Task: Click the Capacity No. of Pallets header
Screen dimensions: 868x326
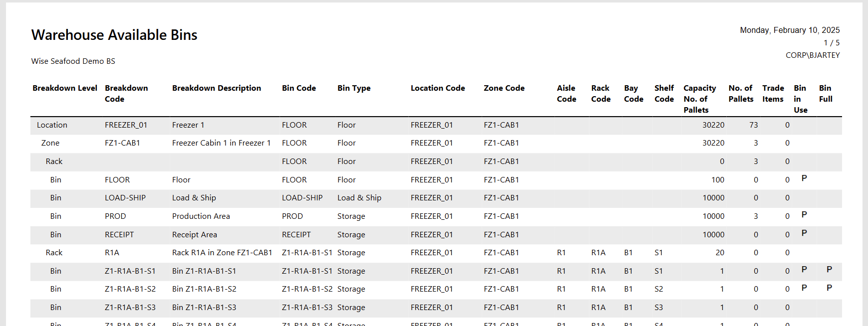Action: click(x=699, y=99)
